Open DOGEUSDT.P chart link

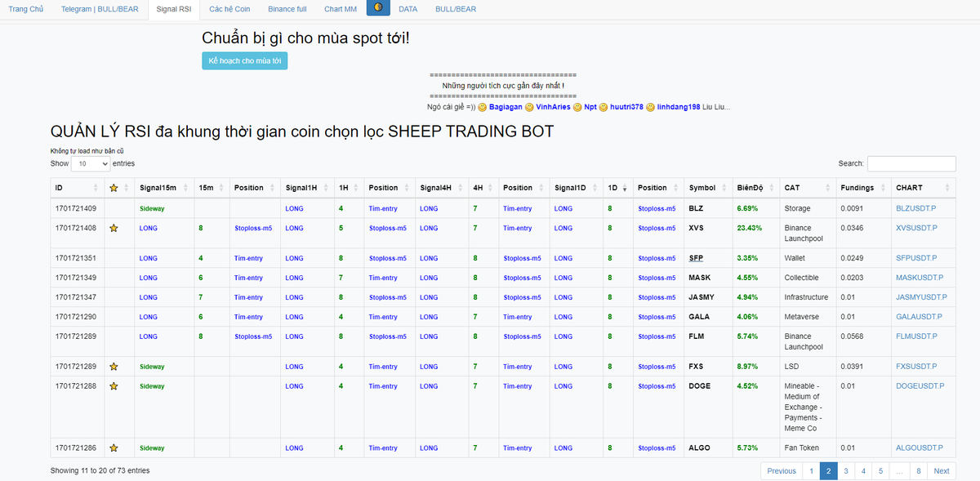coord(920,386)
